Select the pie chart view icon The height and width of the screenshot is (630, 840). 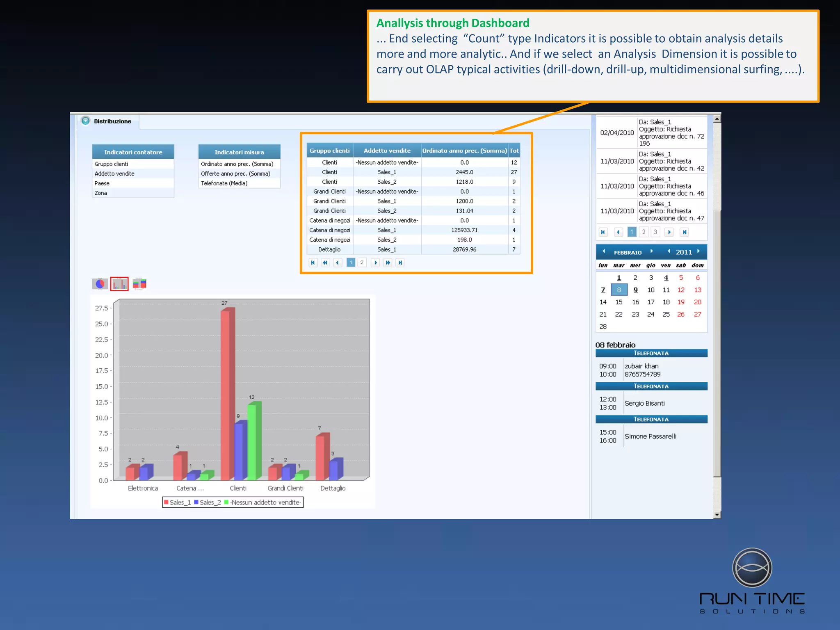100,283
